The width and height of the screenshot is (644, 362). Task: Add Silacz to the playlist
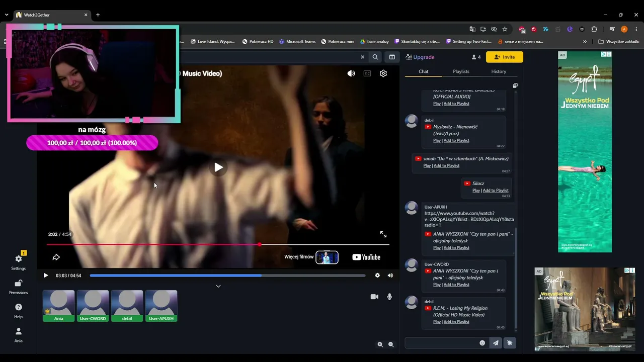click(x=496, y=191)
